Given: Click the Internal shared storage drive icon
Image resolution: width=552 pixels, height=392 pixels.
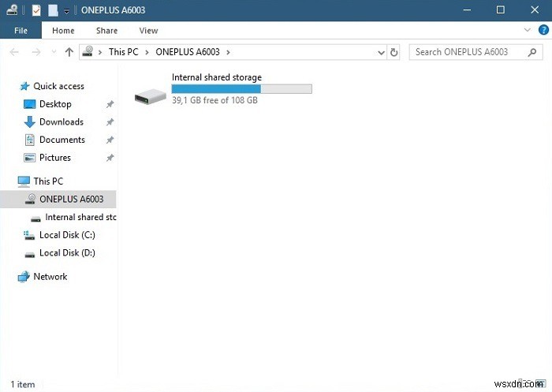Looking at the screenshot, I should pyautogui.click(x=151, y=96).
